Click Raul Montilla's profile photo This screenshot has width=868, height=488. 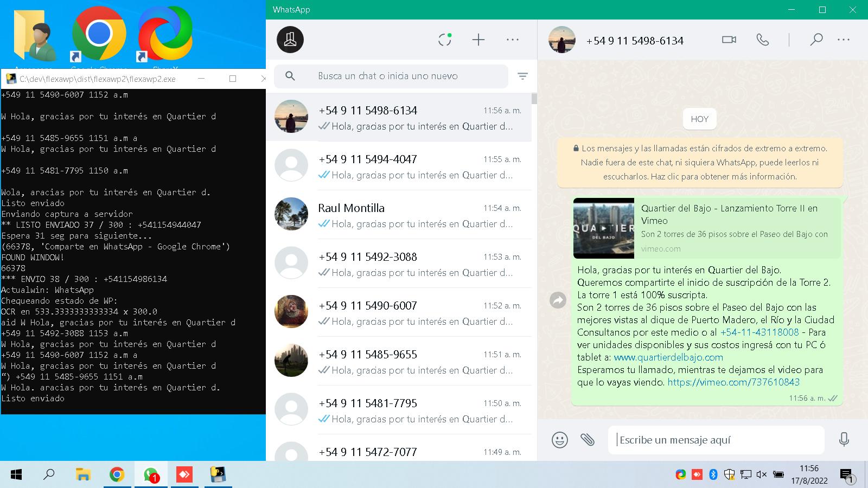click(291, 214)
